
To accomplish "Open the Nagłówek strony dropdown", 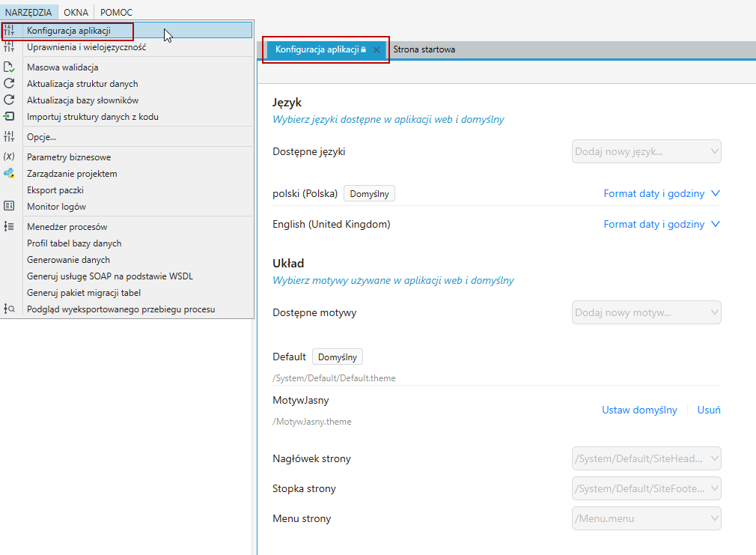I will 647,458.
